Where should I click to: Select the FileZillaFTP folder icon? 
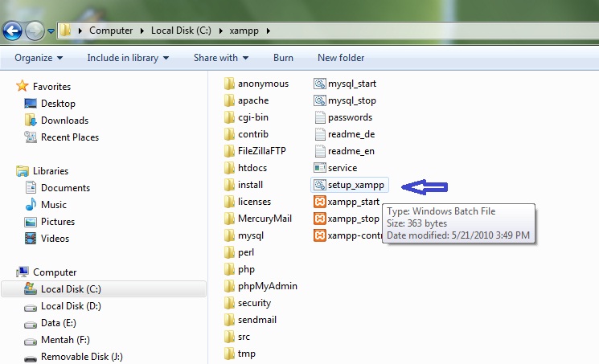[229, 150]
